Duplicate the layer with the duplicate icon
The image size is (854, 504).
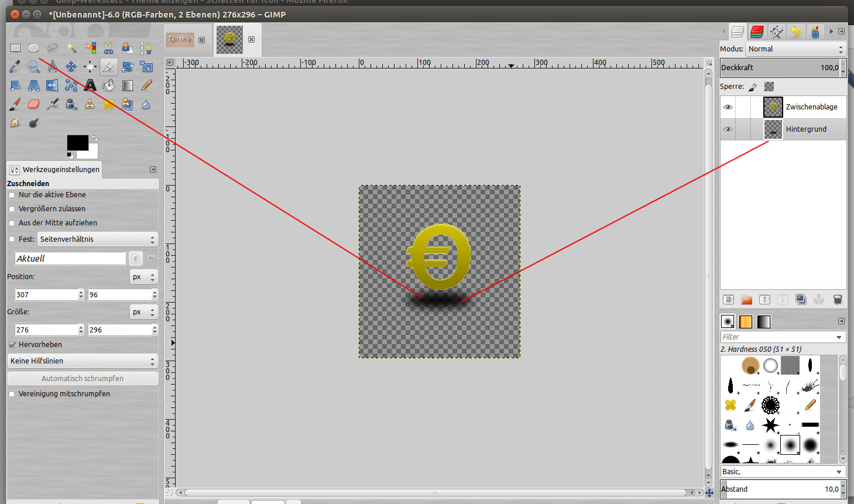click(801, 300)
